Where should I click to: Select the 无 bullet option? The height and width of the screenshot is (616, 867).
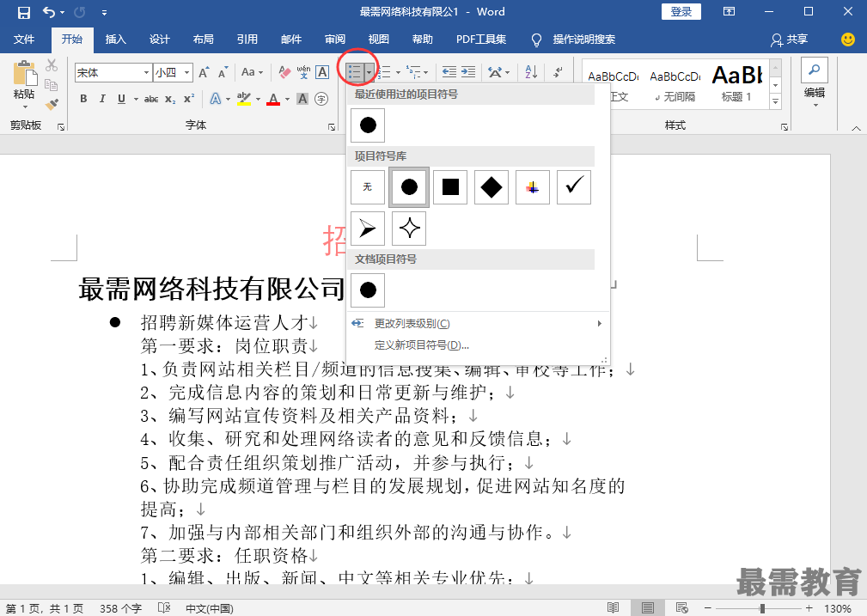click(368, 187)
